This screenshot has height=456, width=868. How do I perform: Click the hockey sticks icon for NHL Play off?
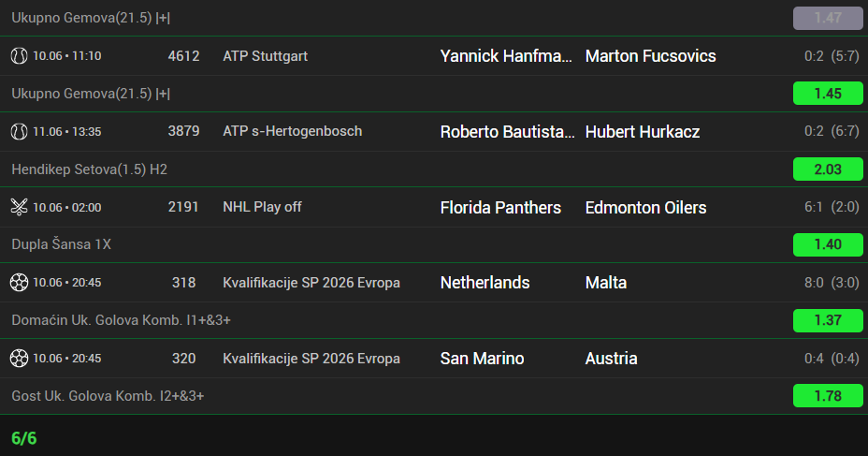pyautogui.click(x=19, y=207)
